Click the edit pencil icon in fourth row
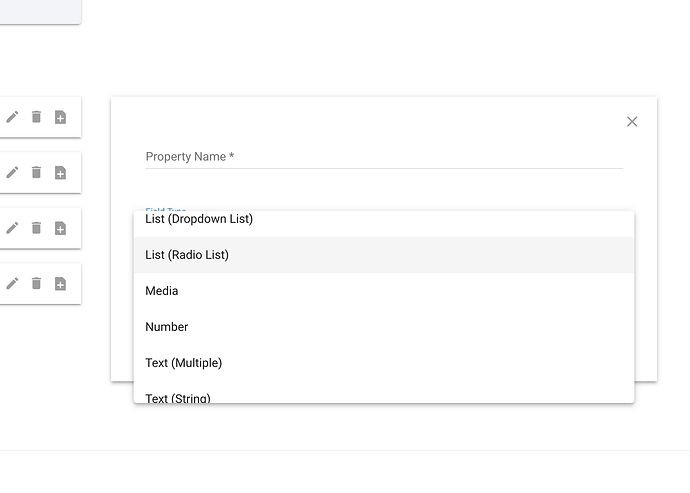Screen dimensions: 690x493 pyautogui.click(x=12, y=283)
